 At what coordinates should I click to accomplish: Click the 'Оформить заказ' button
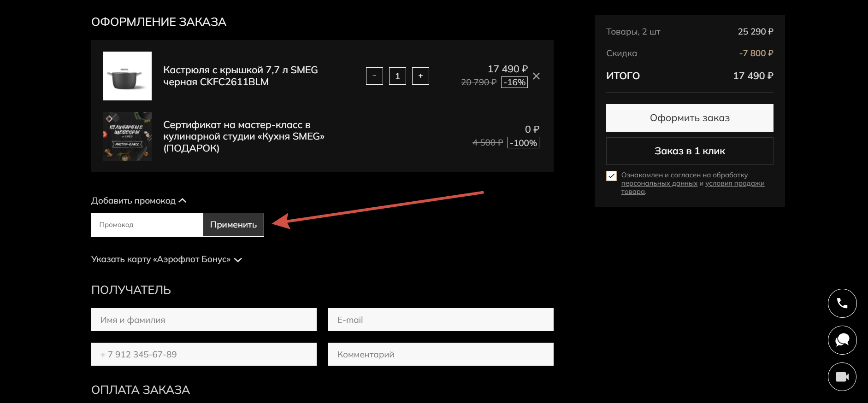point(690,118)
